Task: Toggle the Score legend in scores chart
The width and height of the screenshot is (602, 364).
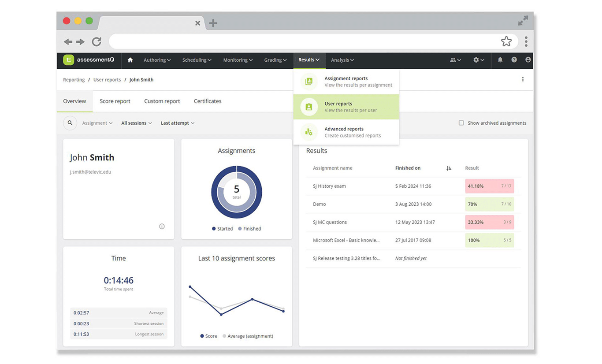Action: coord(209,336)
